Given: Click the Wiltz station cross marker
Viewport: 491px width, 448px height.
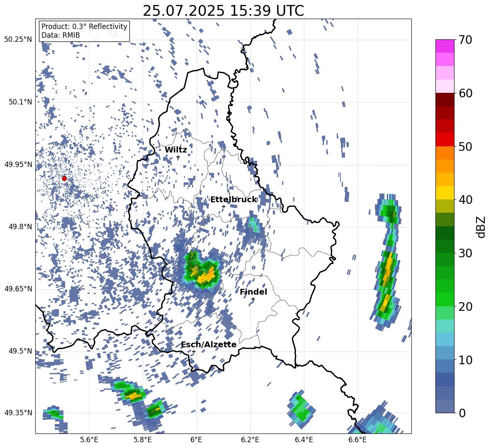Looking at the screenshot, I should [178, 157].
